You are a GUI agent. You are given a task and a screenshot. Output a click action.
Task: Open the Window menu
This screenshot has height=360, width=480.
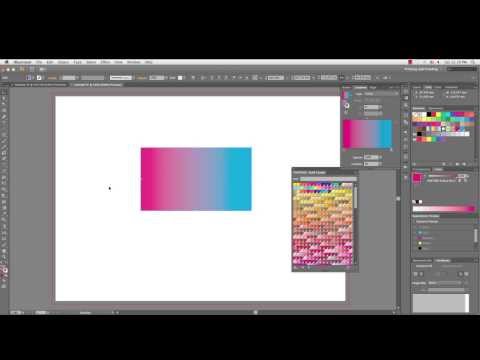134,62
